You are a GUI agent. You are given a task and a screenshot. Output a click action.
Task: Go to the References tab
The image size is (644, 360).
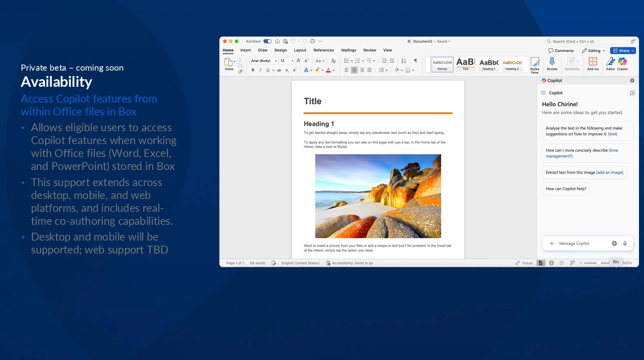[323, 50]
